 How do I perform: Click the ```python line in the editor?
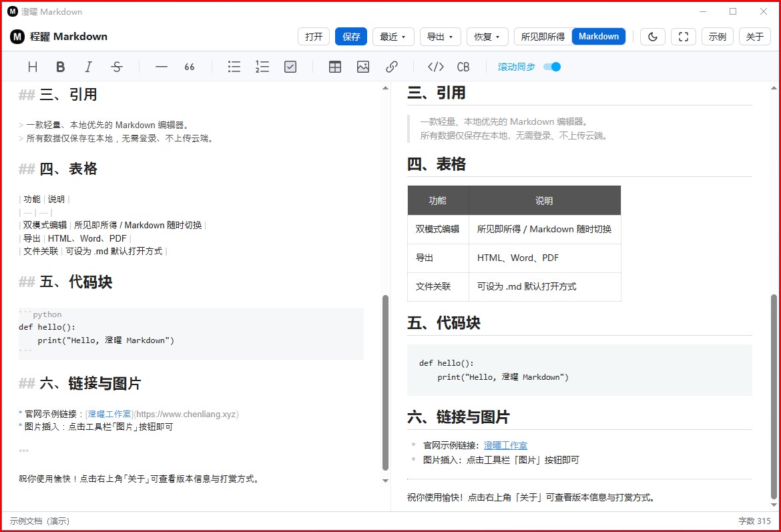(40, 314)
